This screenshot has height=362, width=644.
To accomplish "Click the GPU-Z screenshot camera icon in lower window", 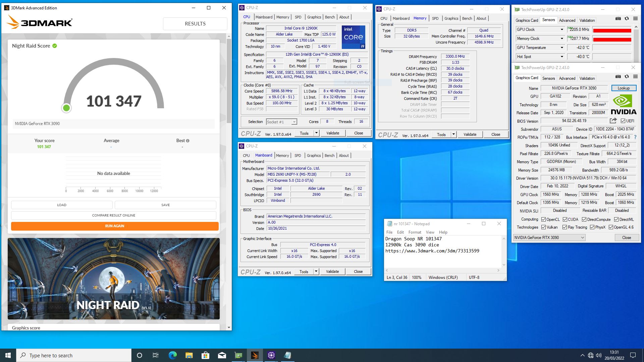I will [x=618, y=77].
